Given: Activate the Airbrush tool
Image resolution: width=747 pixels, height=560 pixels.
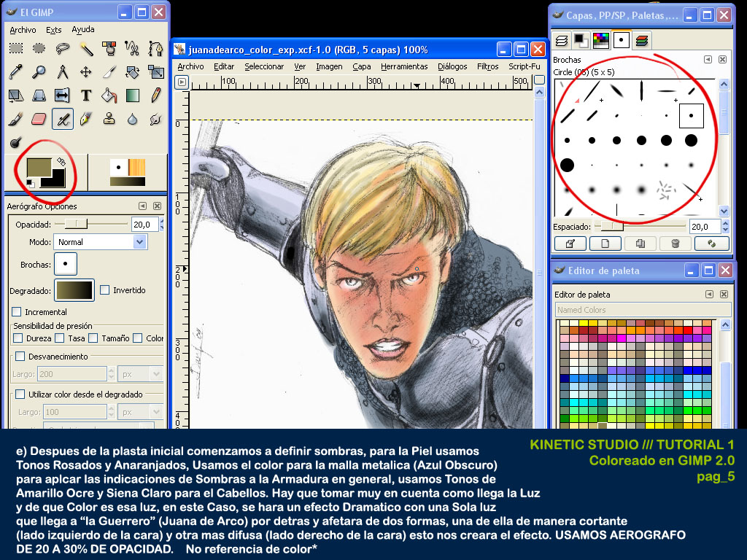Looking at the screenshot, I should (x=63, y=119).
